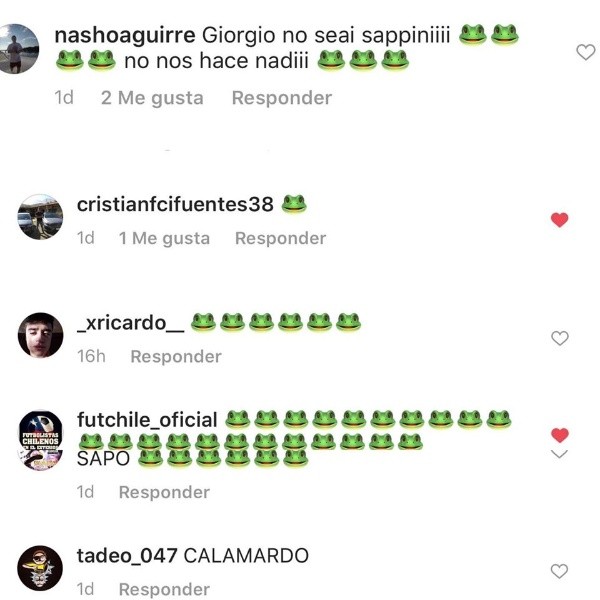Reply to futchile_oficial via Responder
This screenshot has width=600, height=600.
pyautogui.click(x=164, y=492)
